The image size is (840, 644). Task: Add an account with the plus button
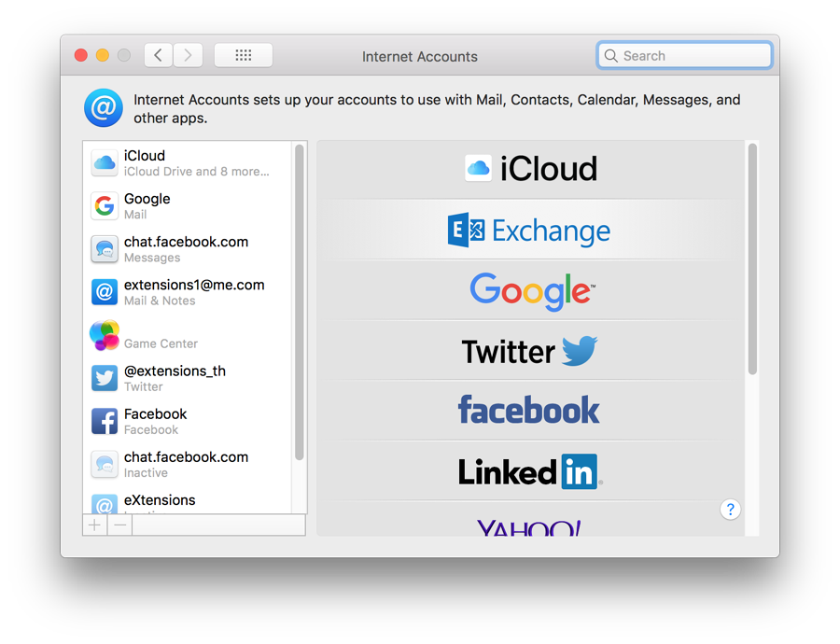coord(95,525)
